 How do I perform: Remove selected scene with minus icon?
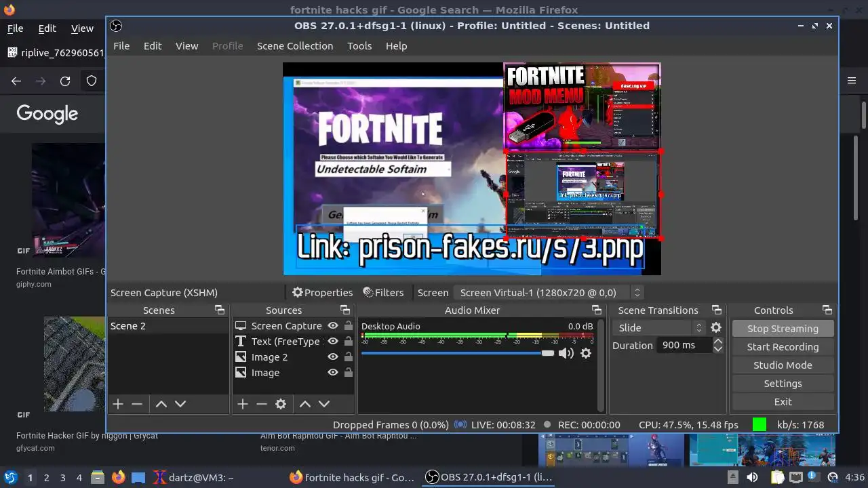click(137, 404)
